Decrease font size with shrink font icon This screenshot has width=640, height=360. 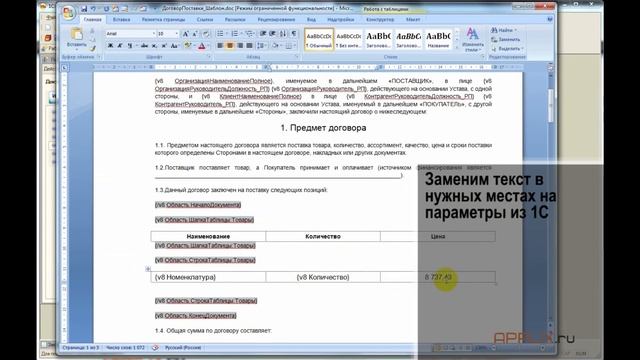coord(196,34)
